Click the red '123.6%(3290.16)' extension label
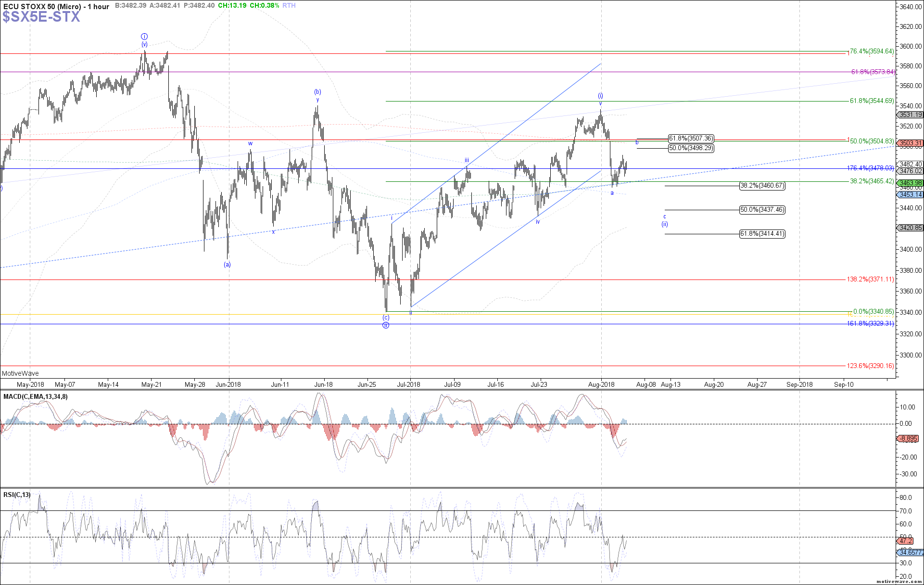 [870, 366]
